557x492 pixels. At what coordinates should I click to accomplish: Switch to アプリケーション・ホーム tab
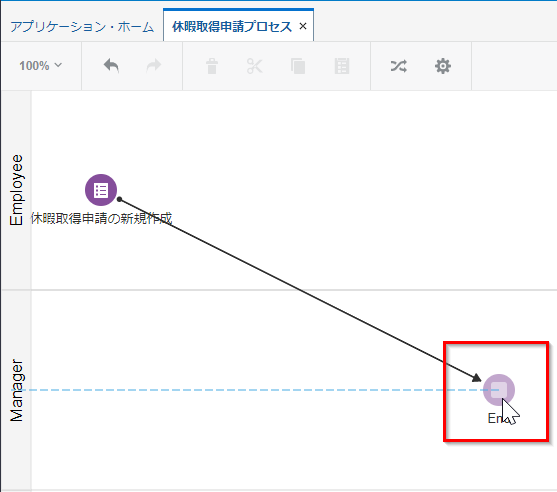coord(82,27)
